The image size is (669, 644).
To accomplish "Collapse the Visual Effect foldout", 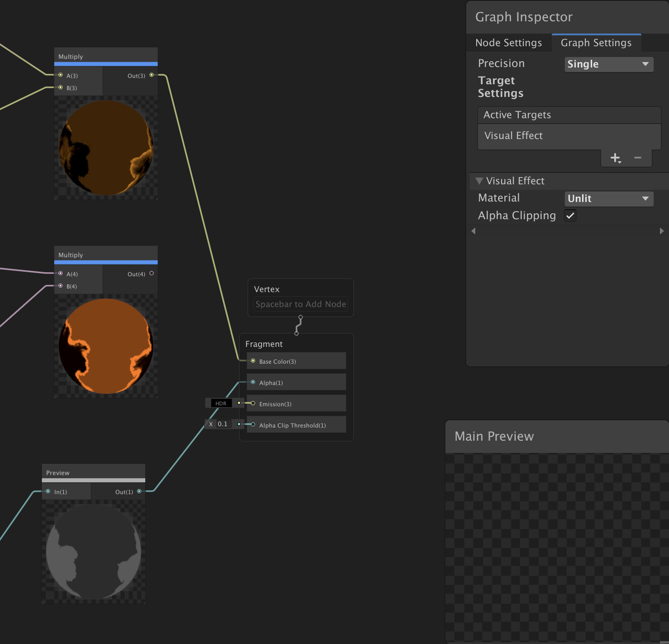I will click(x=479, y=181).
